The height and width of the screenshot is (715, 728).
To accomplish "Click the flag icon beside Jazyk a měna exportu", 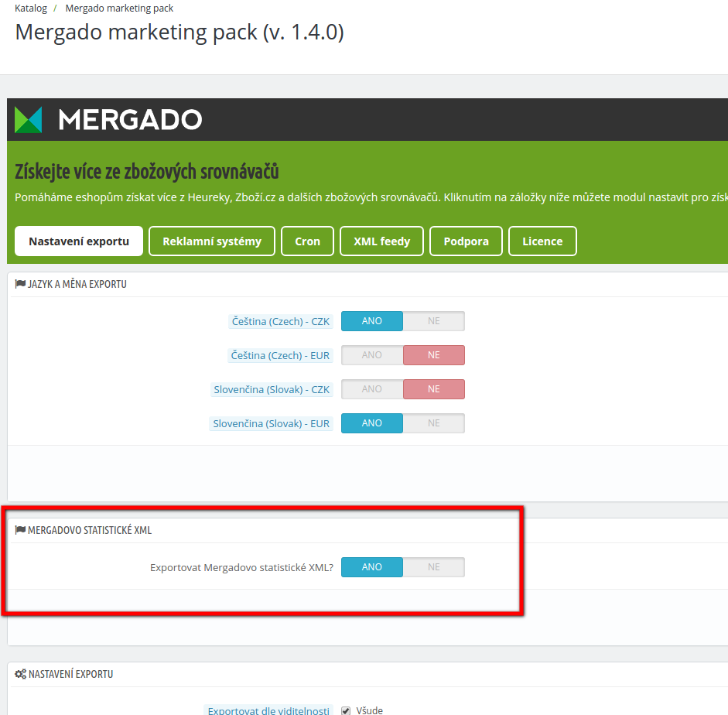I will coord(20,284).
